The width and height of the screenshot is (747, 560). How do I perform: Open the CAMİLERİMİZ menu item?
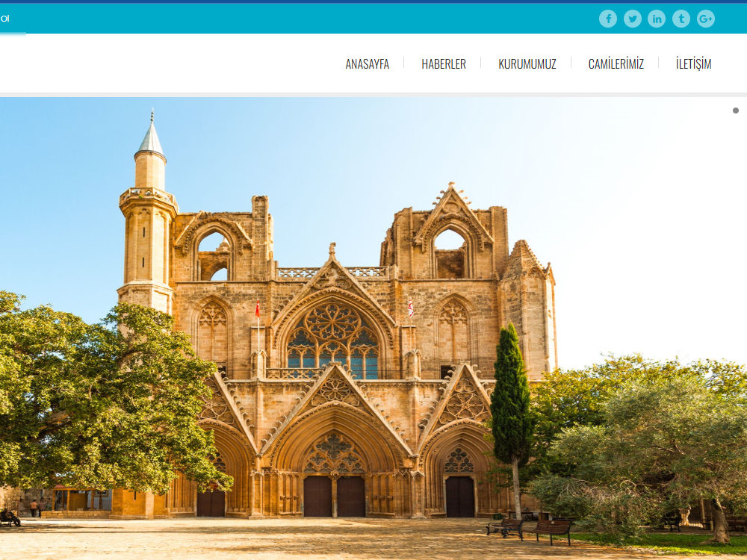point(616,63)
